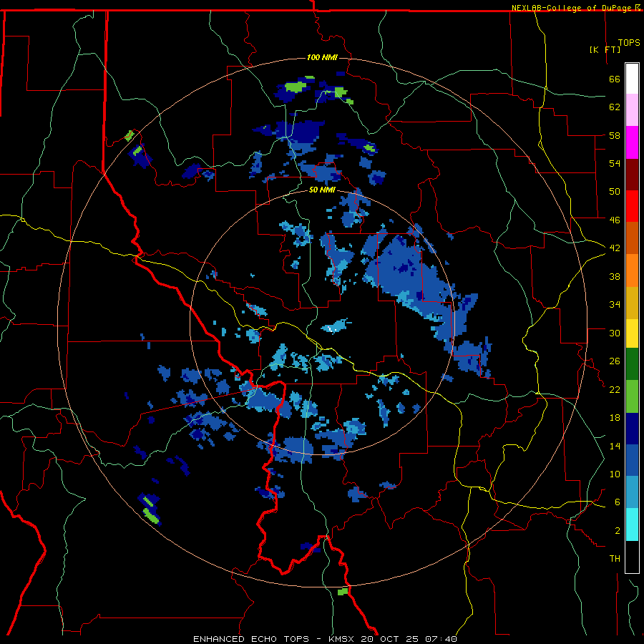
Task: Select the "2" legend value
Action: 618,531
